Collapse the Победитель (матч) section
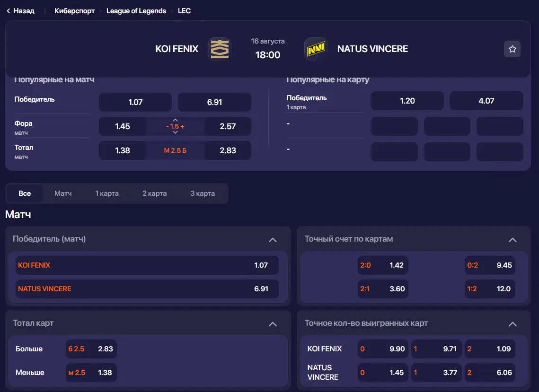The width and height of the screenshot is (539, 392). tap(273, 240)
